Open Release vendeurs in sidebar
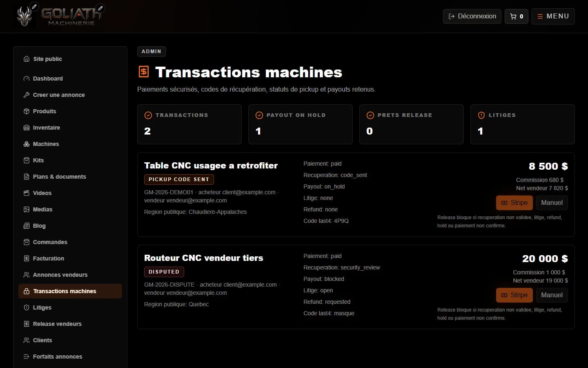 (x=70, y=324)
